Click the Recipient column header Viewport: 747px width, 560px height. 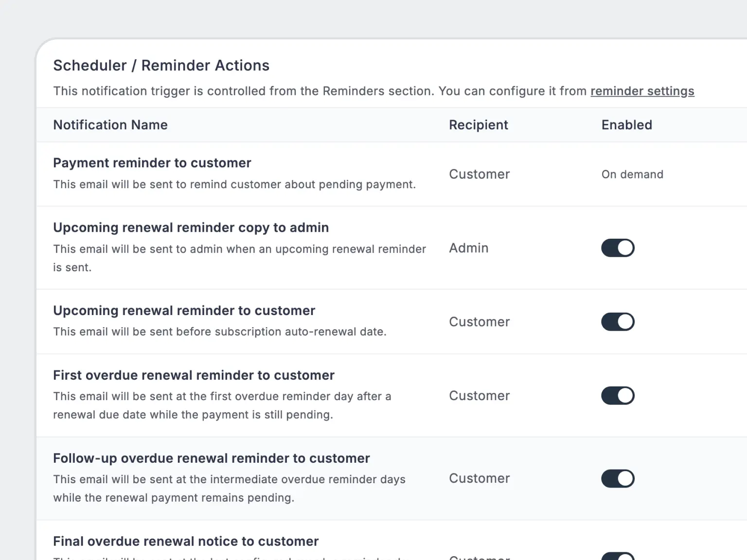pyautogui.click(x=479, y=125)
